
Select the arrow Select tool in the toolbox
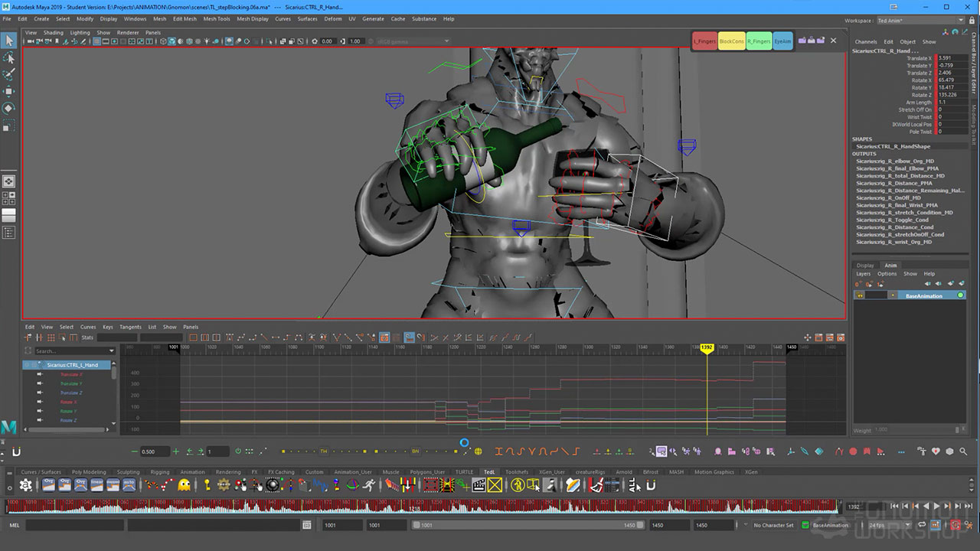[9, 41]
